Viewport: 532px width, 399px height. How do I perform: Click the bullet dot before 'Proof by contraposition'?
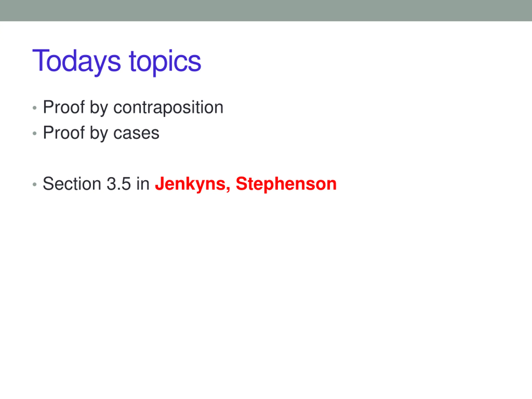[x=35, y=108]
